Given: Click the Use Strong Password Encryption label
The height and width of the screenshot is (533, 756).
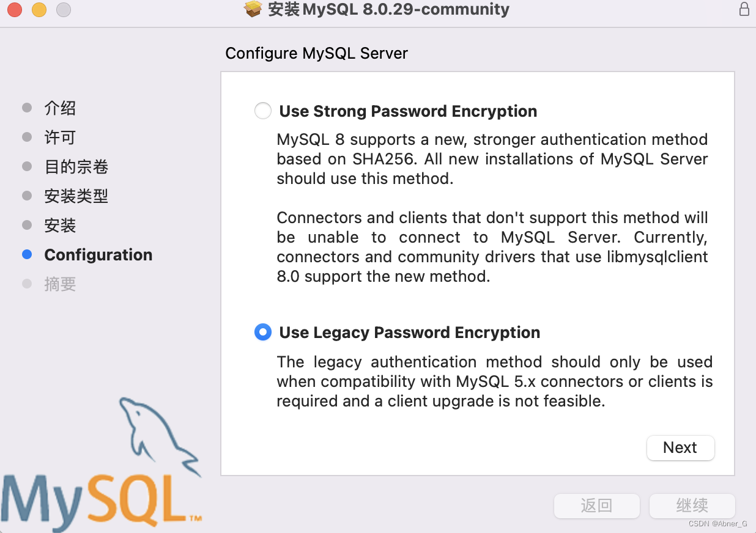Looking at the screenshot, I should [408, 111].
